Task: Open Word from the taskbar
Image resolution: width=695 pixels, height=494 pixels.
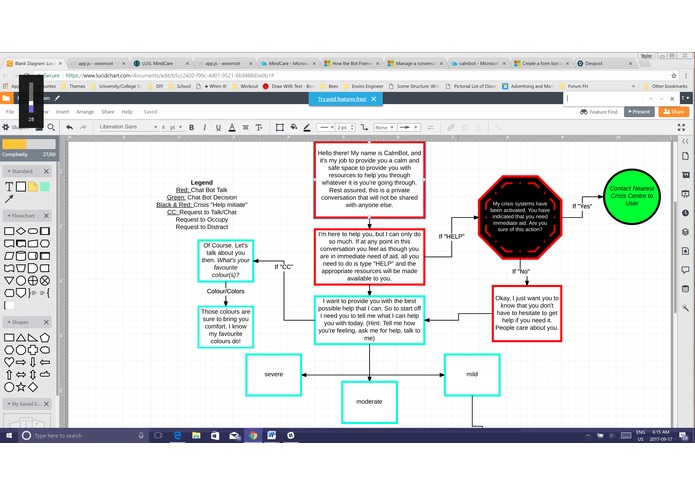Action: (271, 436)
